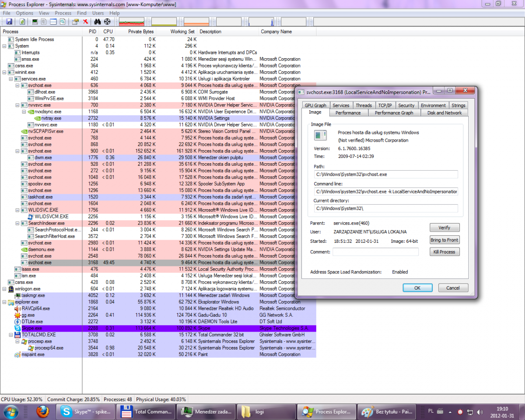The width and height of the screenshot is (525, 420).
Task: Switch to the Threads tab
Action: click(364, 105)
